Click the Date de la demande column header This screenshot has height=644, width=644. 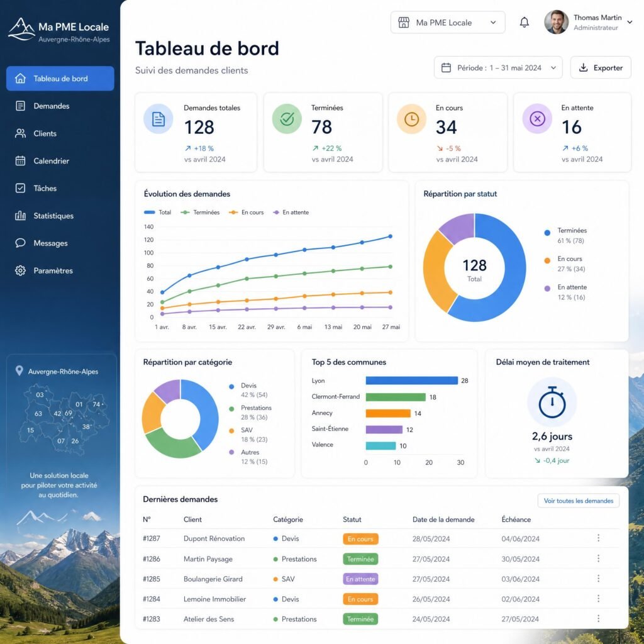coord(443,519)
